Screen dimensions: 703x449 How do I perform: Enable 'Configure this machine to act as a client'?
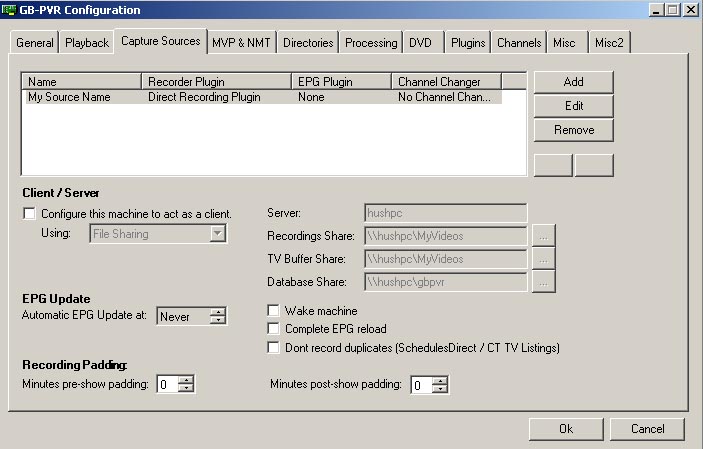click(29, 214)
